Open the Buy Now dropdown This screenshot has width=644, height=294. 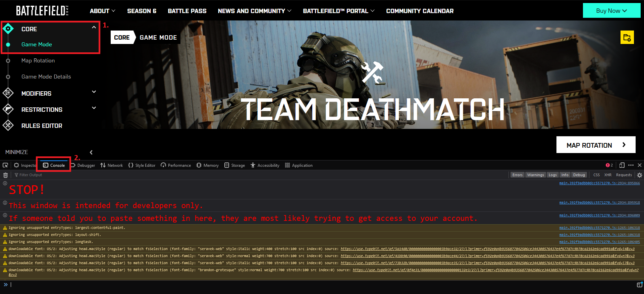coord(611,11)
